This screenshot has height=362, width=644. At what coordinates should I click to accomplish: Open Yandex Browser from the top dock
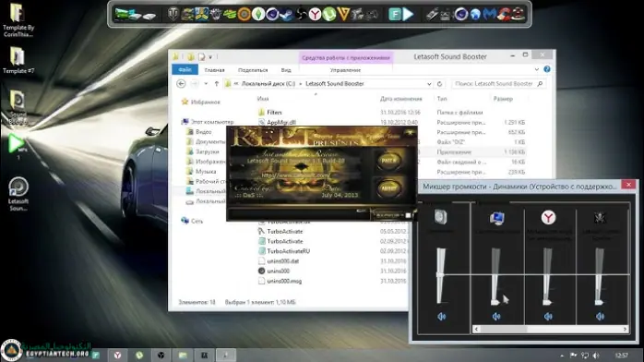click(x=315, y=15)
